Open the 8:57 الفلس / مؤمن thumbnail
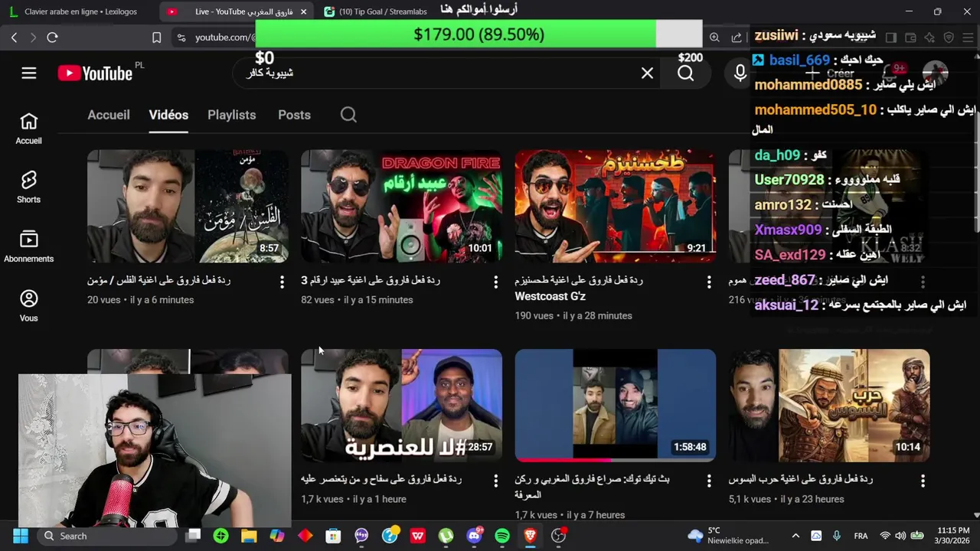The width and height of the screenshot is (980, 551). pyautogui.click(x=188, y=206)
